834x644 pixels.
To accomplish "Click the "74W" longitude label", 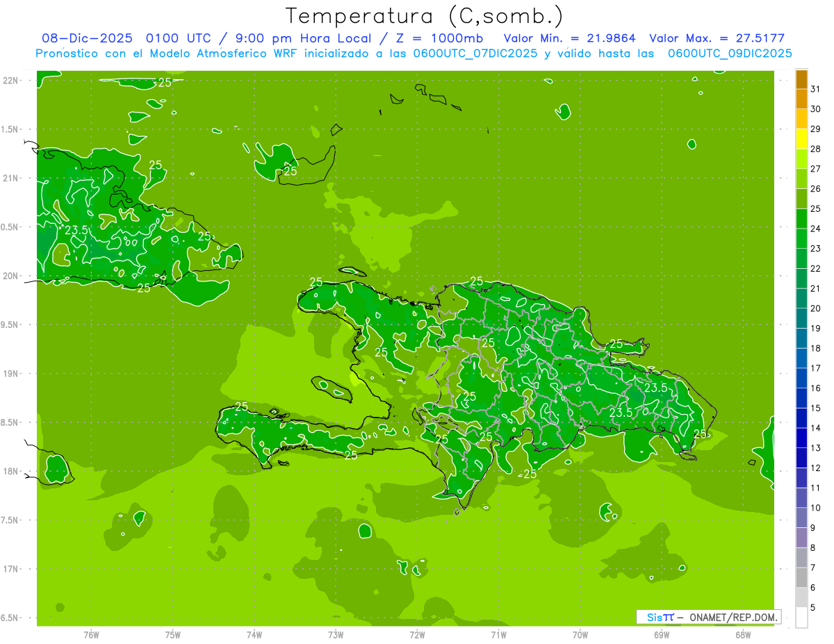I will (254, 634).
